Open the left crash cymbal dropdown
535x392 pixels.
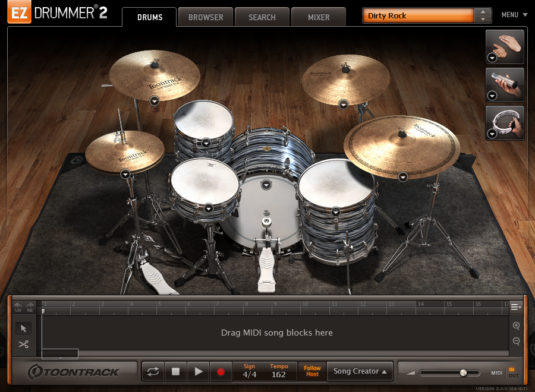point(155,101)
